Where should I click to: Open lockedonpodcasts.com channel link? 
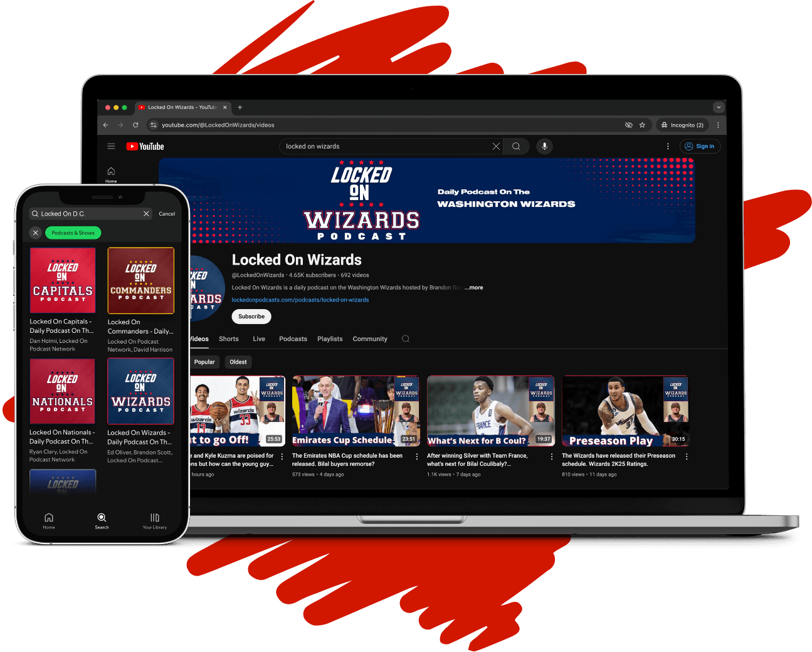pyautogui.click(x=300, y=300)
